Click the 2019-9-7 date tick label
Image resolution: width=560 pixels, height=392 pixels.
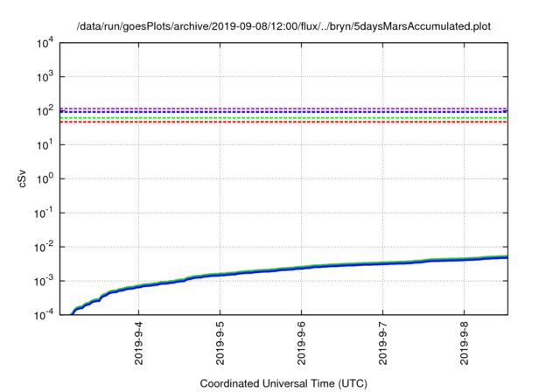point(383,343)
